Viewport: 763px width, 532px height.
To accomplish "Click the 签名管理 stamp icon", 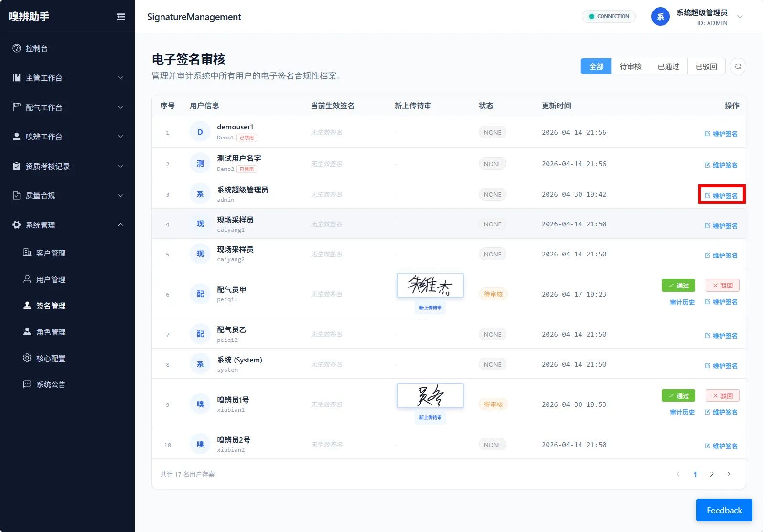I will click(27, 305).
